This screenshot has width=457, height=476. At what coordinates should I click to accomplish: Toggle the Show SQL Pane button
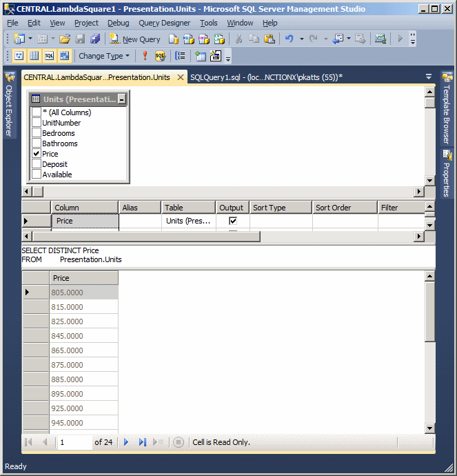pyautogui.click(x=50, y=56)
